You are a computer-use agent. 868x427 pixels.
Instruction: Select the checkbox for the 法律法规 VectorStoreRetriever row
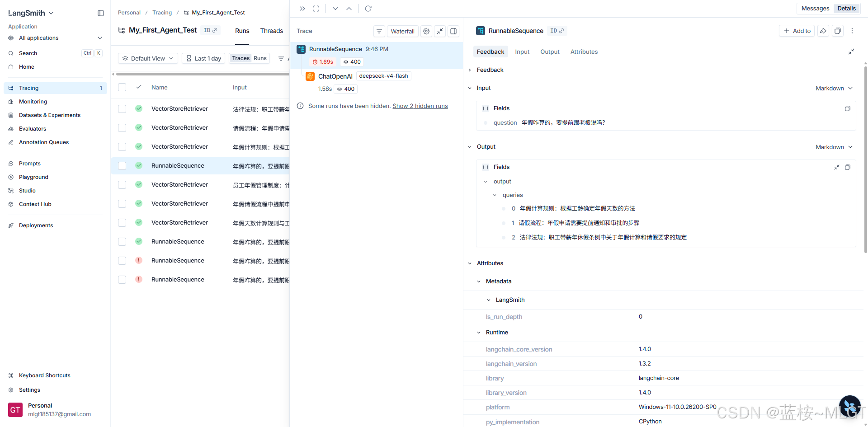[122, 109]
